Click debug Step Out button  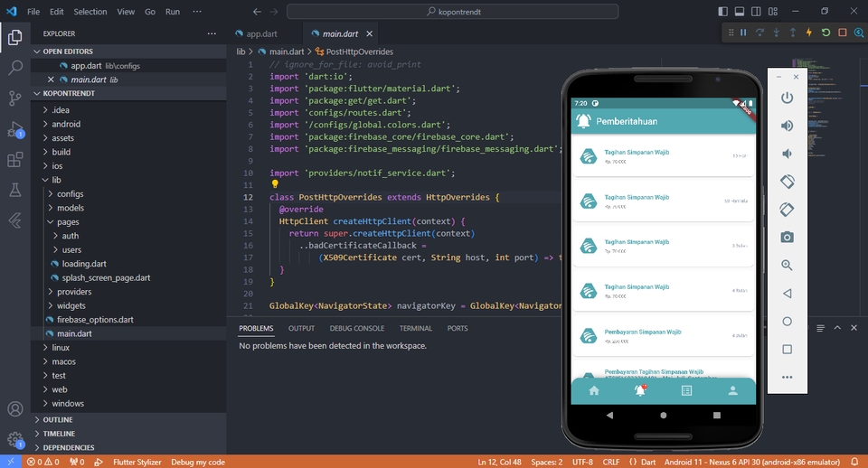pyautogui.click(x=793, y=33)
